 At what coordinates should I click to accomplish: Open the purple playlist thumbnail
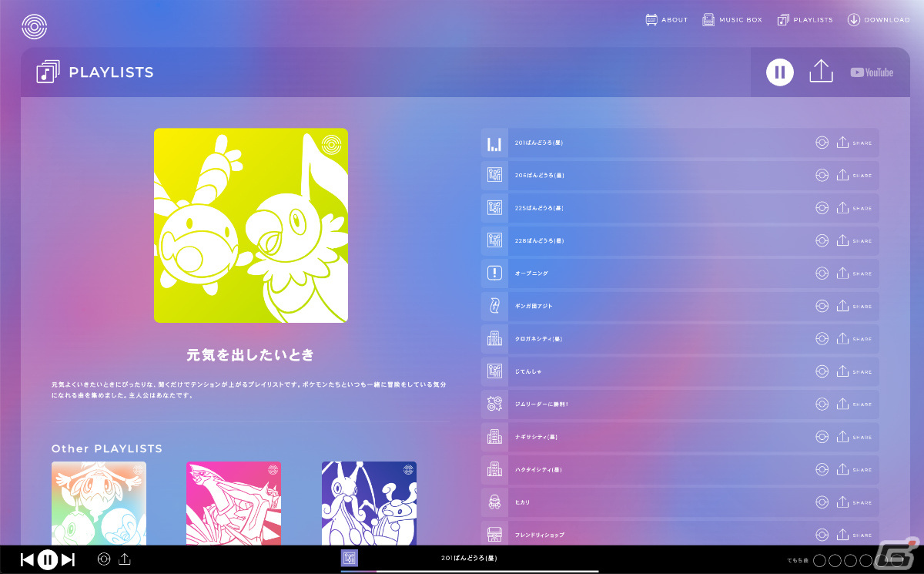369,503
